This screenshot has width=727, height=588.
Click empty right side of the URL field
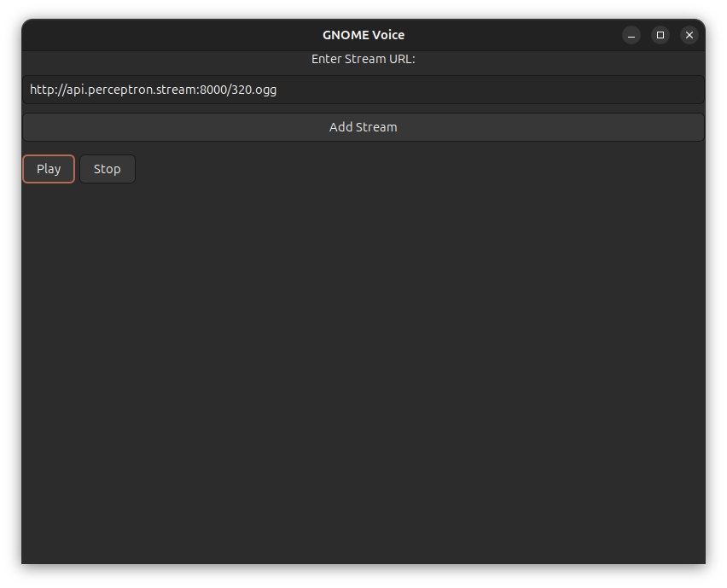click(x=555, y=90)
